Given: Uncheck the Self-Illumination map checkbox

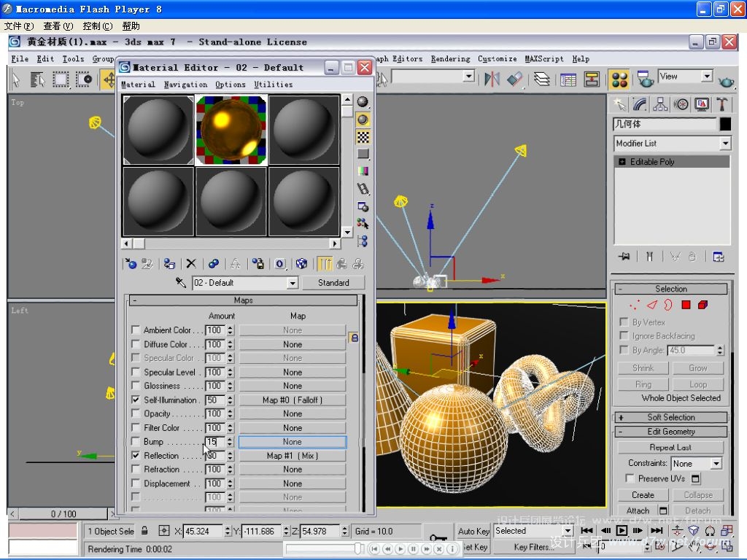Looking at the screenshot, I should pyautogui.click(x=136, y=400).
